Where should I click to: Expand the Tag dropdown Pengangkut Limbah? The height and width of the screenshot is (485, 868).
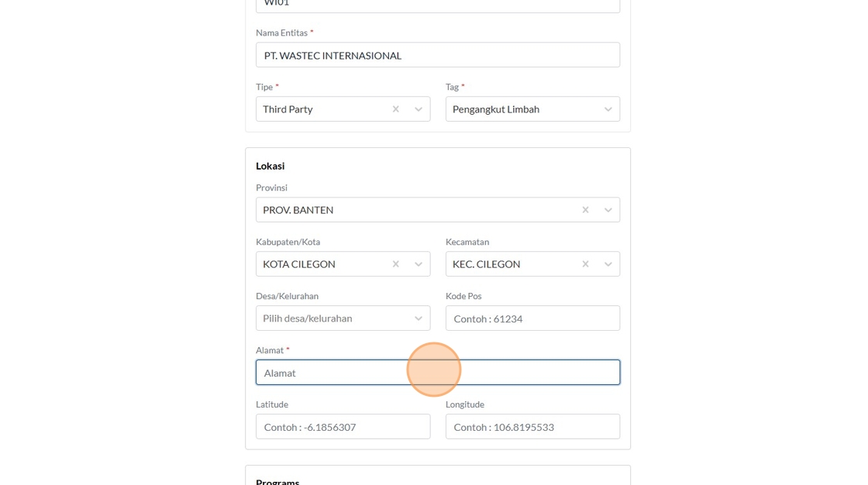pos(608,109)
